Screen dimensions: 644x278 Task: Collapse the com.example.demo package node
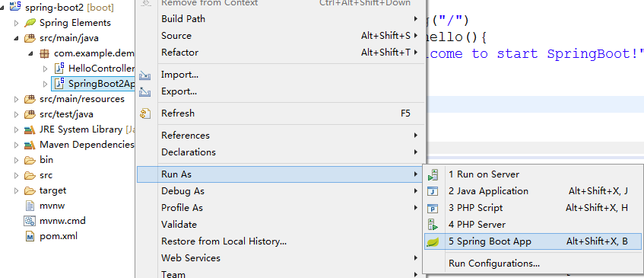coord(31,53)
